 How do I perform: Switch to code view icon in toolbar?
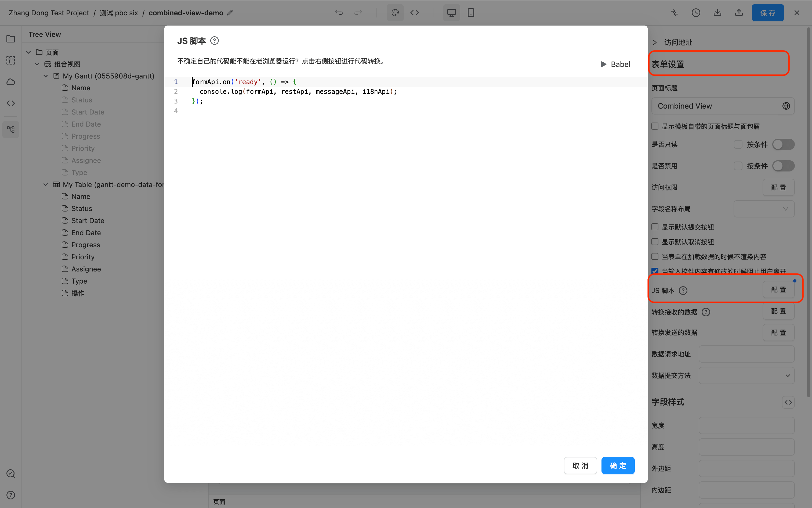(x=415, y=13)
